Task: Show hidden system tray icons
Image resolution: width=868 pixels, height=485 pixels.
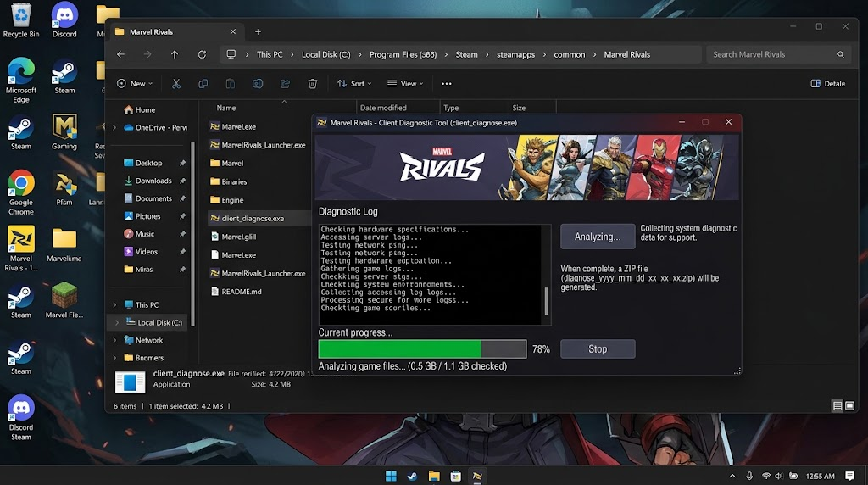Action: coord(732,476)
